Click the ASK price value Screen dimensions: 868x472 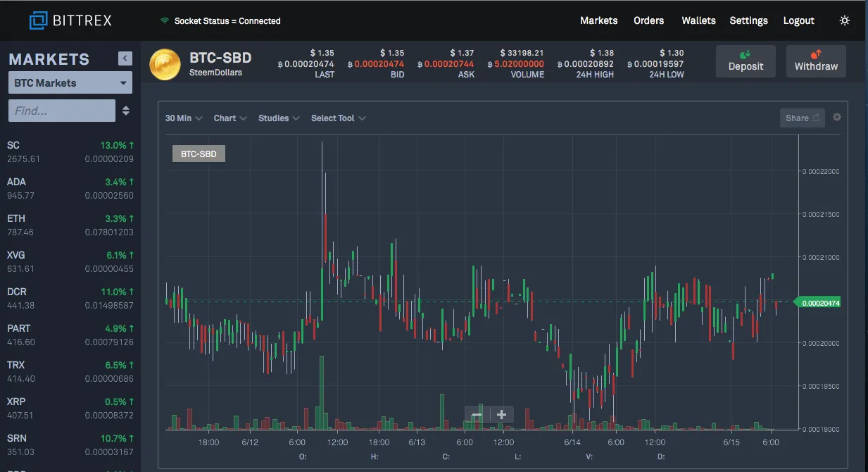coord(446,63)
